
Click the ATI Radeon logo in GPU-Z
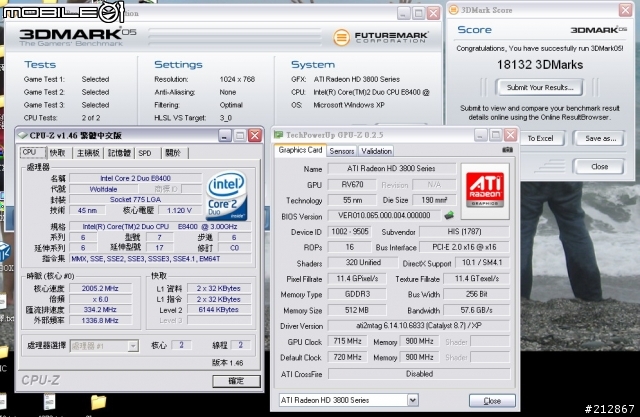[485, 191]
